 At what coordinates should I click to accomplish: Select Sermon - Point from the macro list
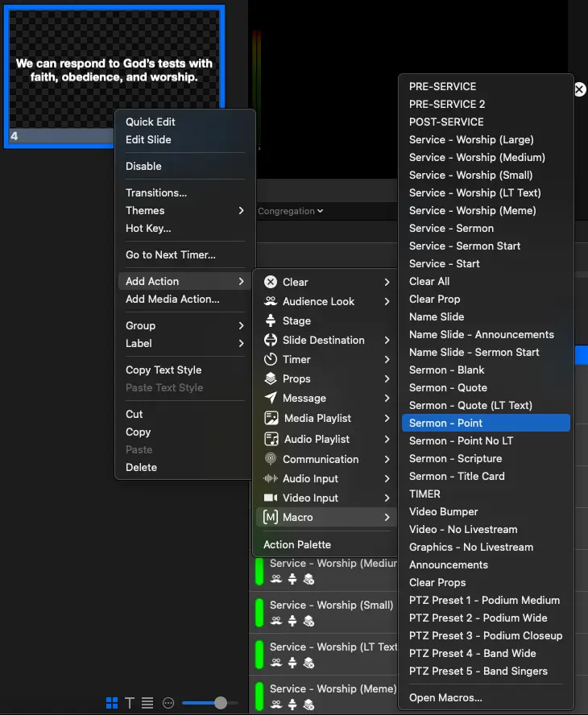449,423
